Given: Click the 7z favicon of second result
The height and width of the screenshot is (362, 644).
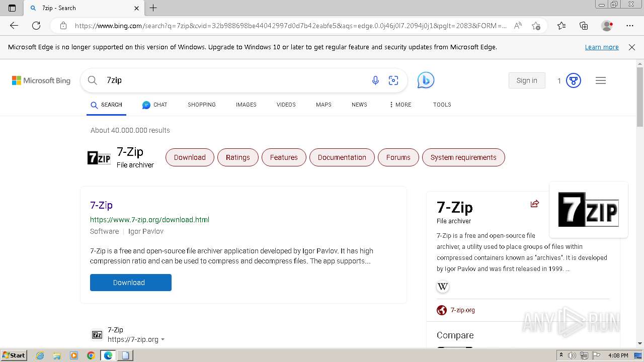Looking at the screenshot, I should pyautogui.click(x=97, y=335).
